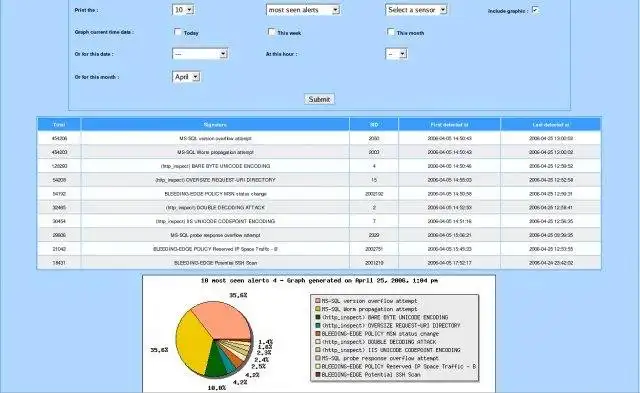
Task: Click legend swatch for MS-SQL probe response overflow
Action: click(318, 358)
